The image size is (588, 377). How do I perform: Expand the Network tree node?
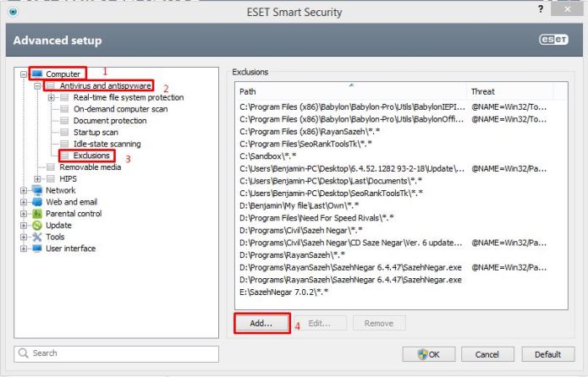[24, 190]
